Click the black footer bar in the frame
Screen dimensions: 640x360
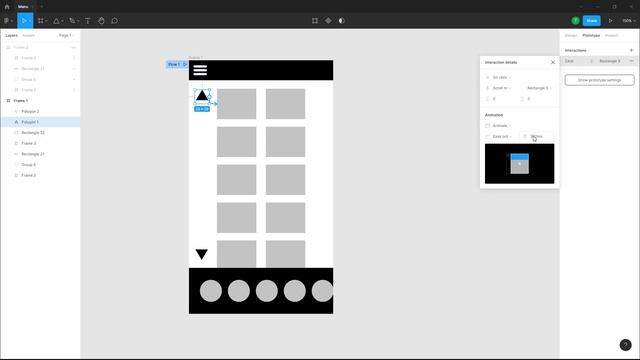click(261, 291)
